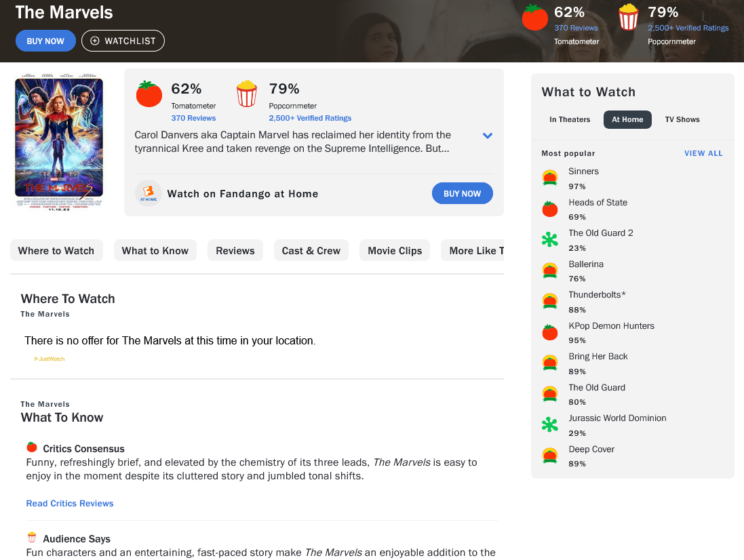The image size is (744, 560).
Task: Switch to the In Theaters tab
Action: [570, 119]
